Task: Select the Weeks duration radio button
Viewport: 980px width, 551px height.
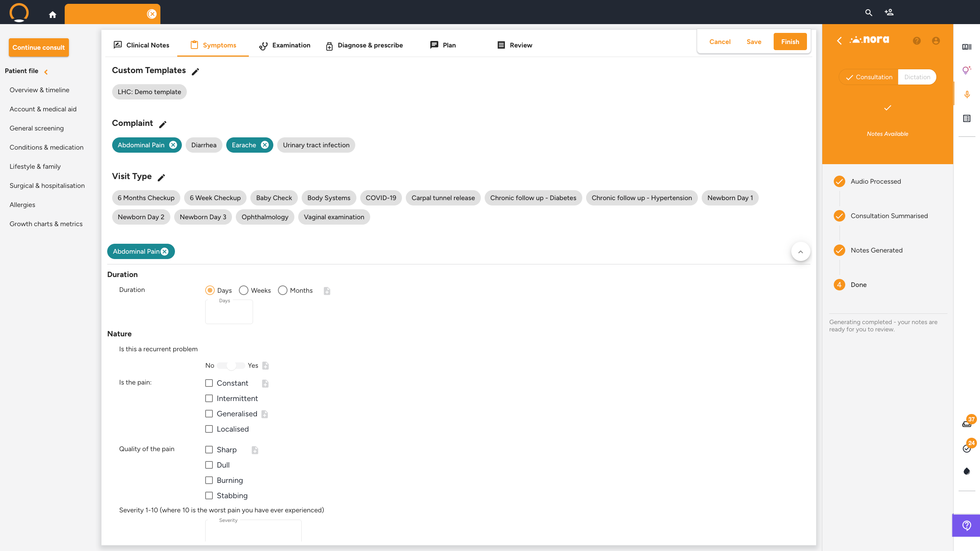Action: click(243, 290)
